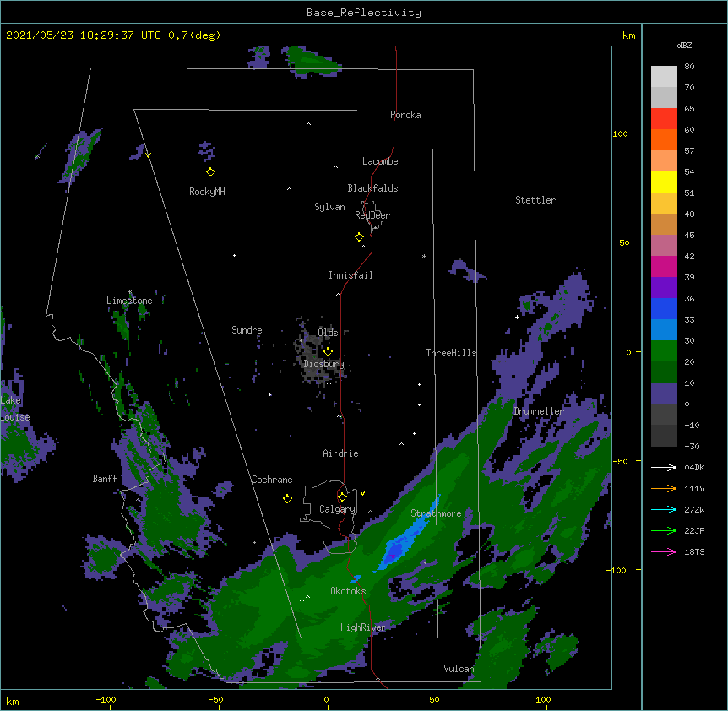This screenshot has height=711, width=728.
Task: Click the ThreeHills label
Action: (451, 353)
